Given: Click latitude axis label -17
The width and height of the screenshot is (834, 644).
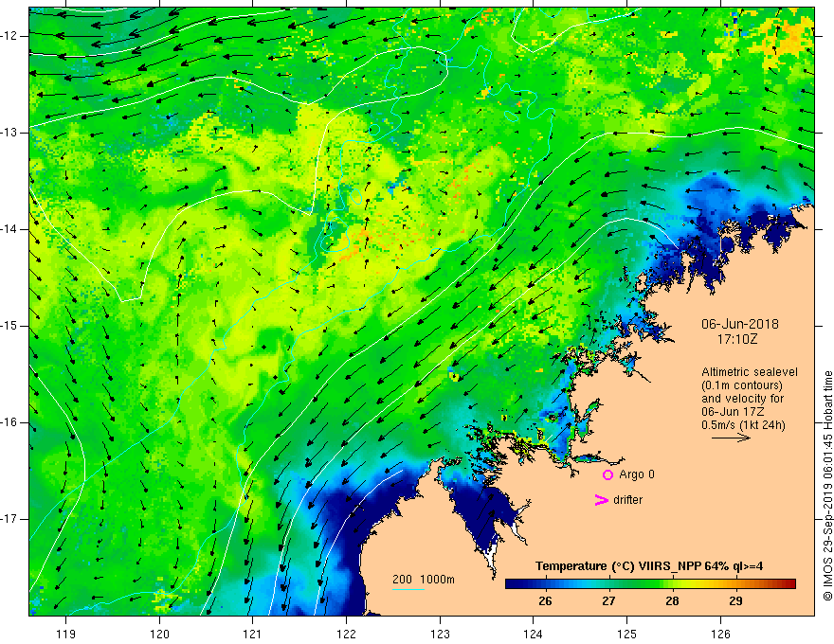Looking at the screenshot, I should pyautogui.click(x=9, y=519).
